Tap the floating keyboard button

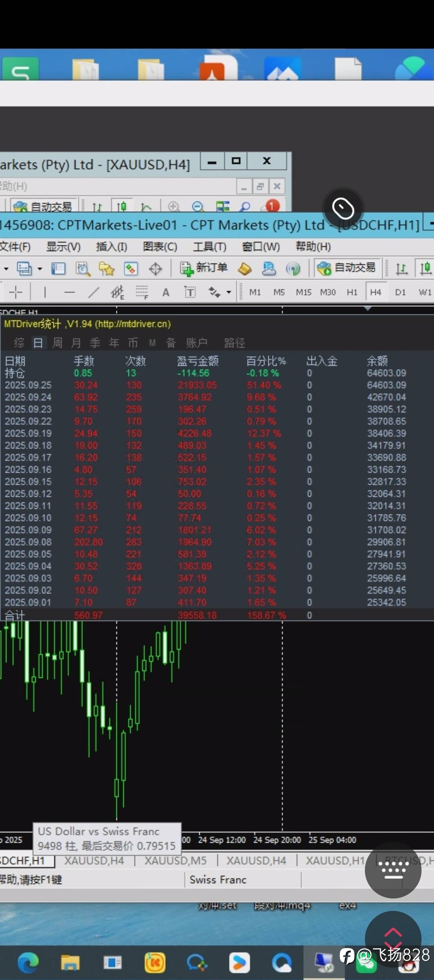tap(393, 870)
